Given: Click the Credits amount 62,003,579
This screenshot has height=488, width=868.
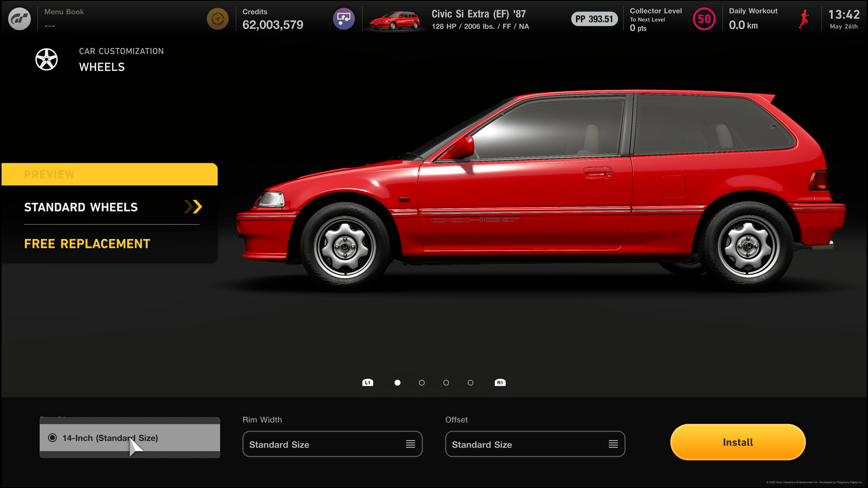Looking at the screenshot, I should coord(273,25).
